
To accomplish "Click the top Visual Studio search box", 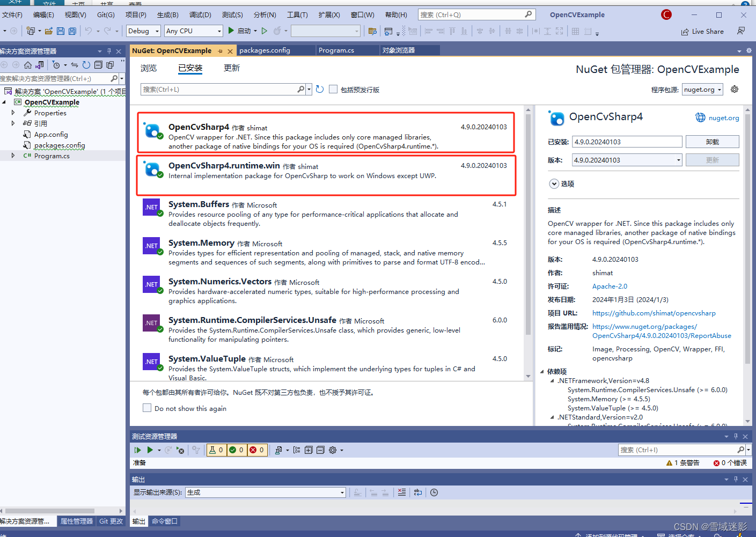I will [476, 14].
